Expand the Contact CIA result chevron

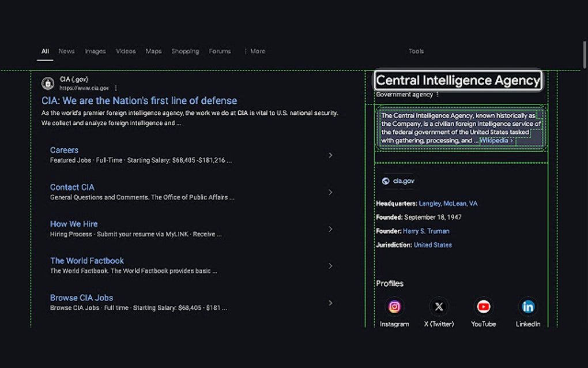(x=330, y=192)
